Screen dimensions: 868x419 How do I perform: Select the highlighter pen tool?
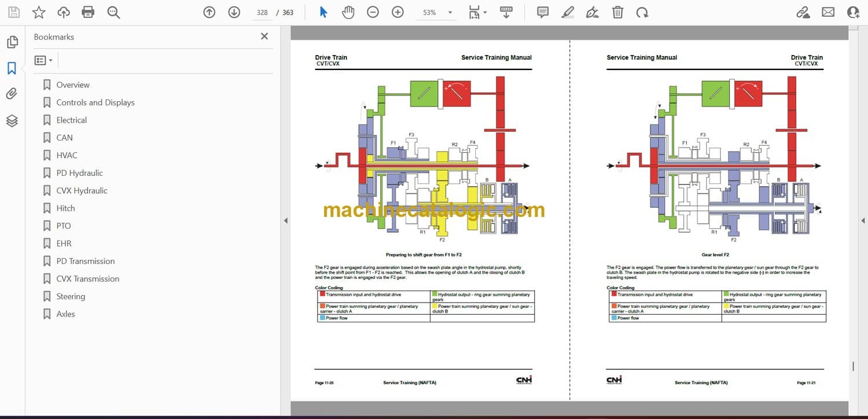(568, 12)
